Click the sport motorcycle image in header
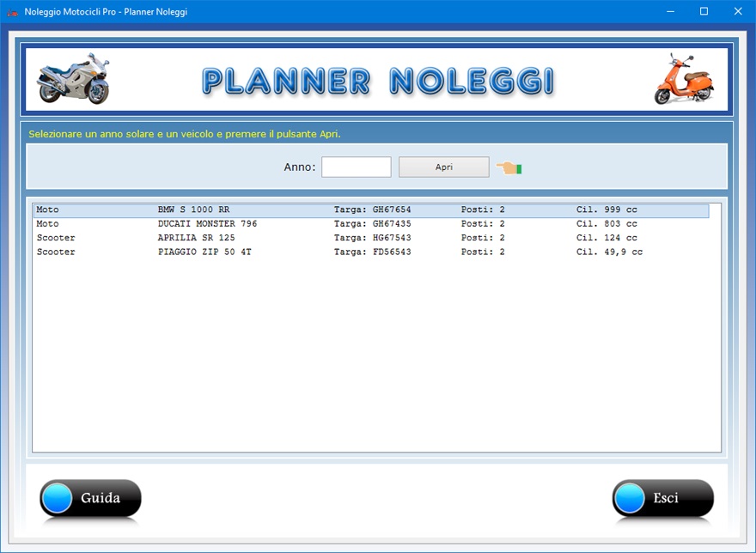Screen dimensions: 756x553 pyautogui.click(x=73, y=79)
